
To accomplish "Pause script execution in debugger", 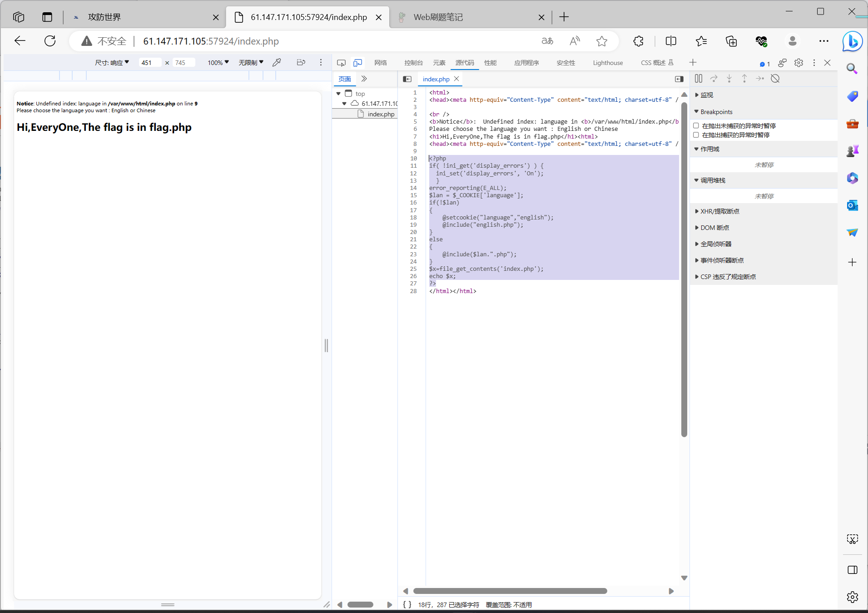I will [x=699, y=79].
